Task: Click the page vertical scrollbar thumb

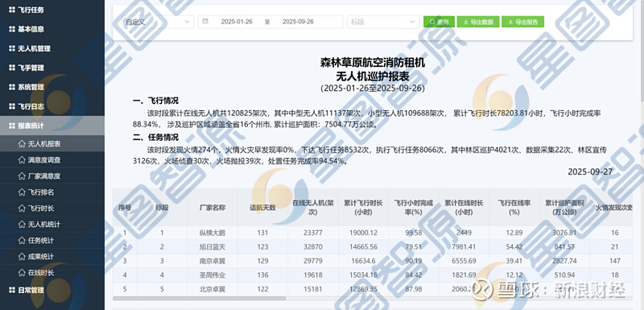Action: tap(642, 51)
